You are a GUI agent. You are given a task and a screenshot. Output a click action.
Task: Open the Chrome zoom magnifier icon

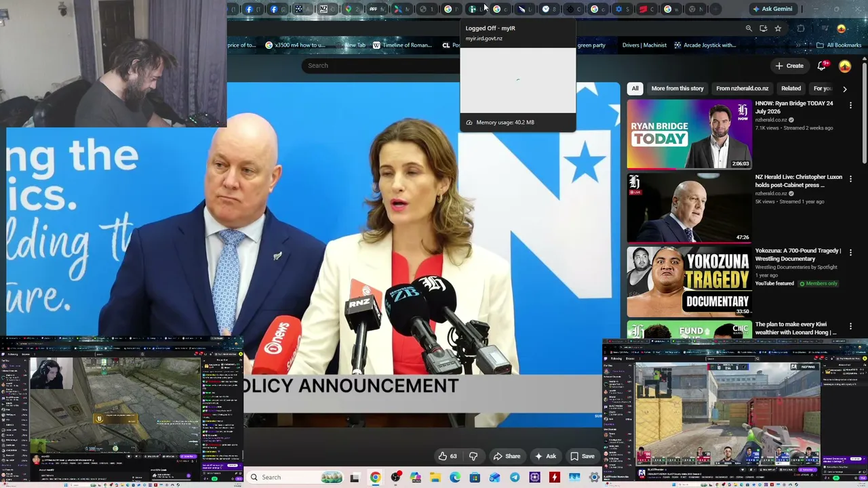[749, 28]
